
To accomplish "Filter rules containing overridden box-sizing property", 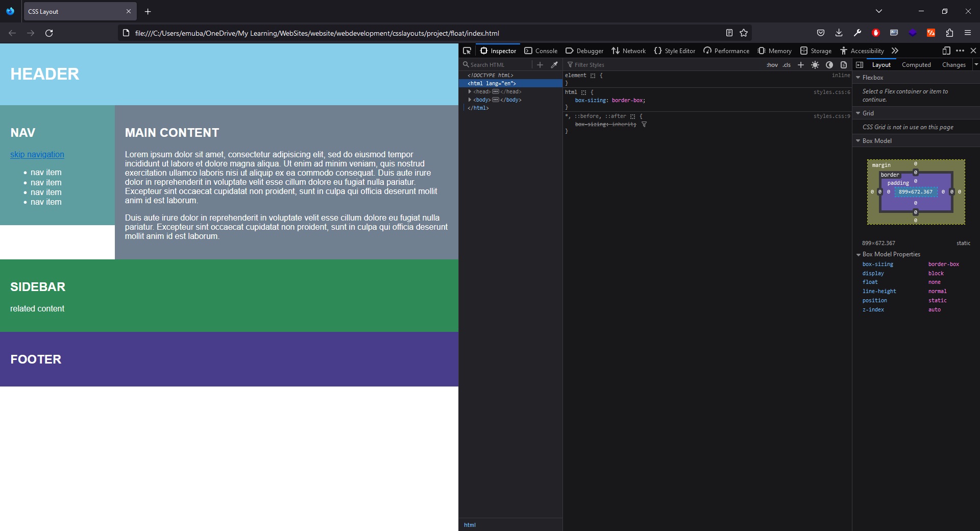I will (x=644, y=125).
